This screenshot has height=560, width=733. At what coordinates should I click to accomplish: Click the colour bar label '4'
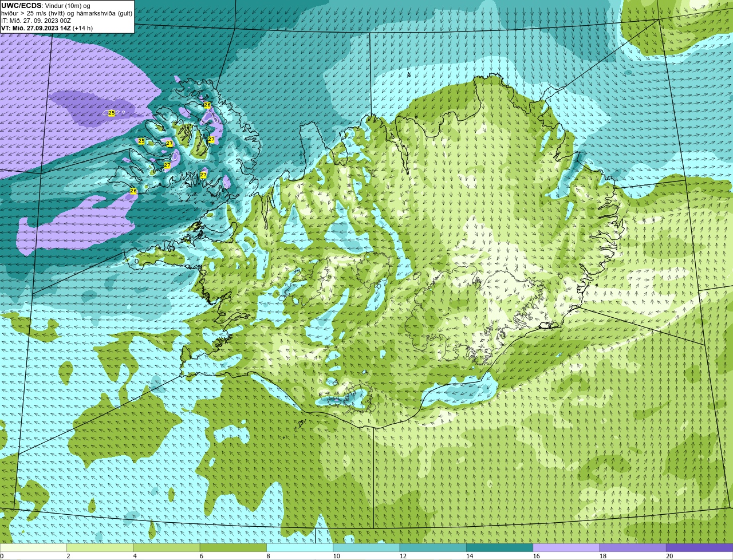[135, 556]
